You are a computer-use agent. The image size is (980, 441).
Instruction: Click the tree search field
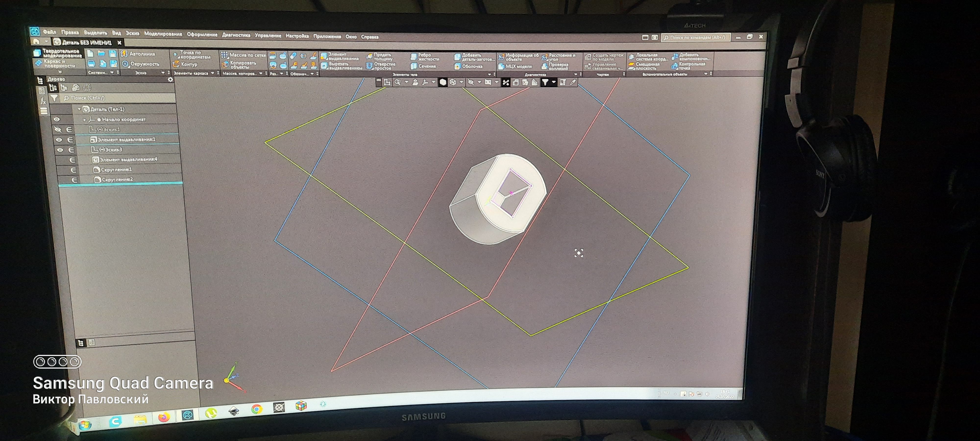(x=114, y=98)
